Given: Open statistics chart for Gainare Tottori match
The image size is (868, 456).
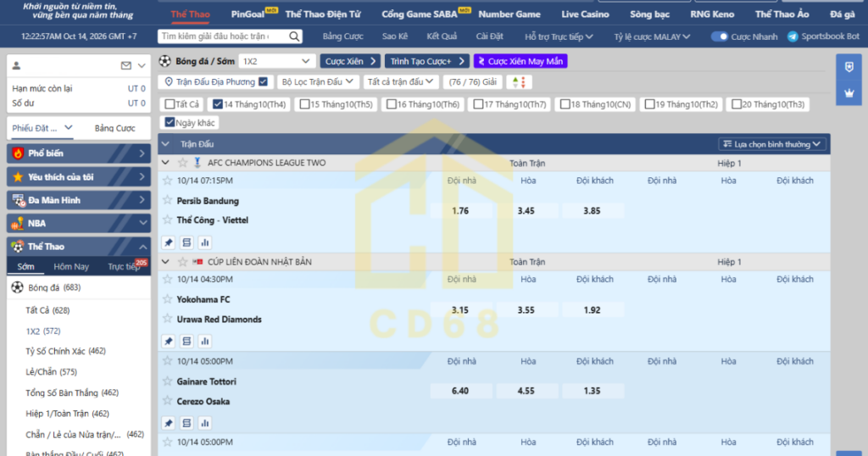Looking at the screenshot, I should click(x=205, y=423).
